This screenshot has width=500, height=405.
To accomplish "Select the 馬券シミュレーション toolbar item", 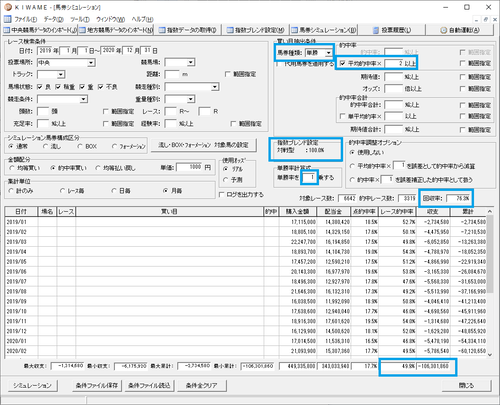I will (x=323, y=30).
